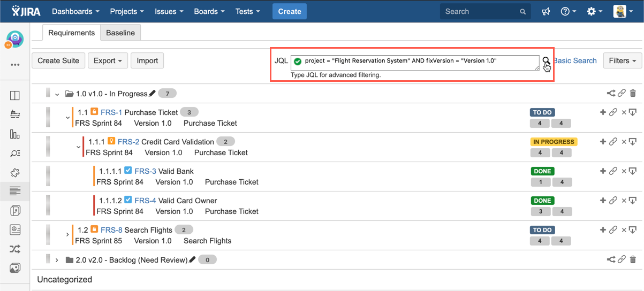Image resolution: width=644 pixels, height=291 pixels.
Task: Click the JQL search magnifier icon
Action: [x=546, y=60]
